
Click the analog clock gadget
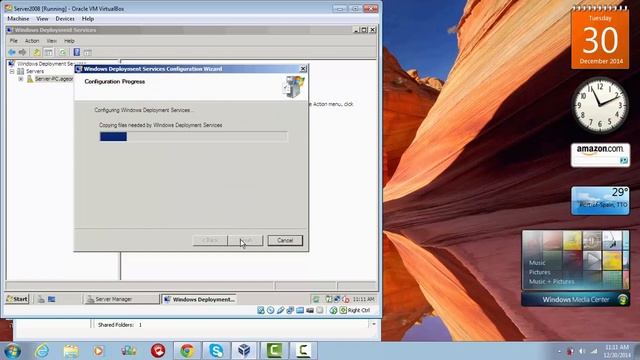pyautogui.click(x=600, y=105)
